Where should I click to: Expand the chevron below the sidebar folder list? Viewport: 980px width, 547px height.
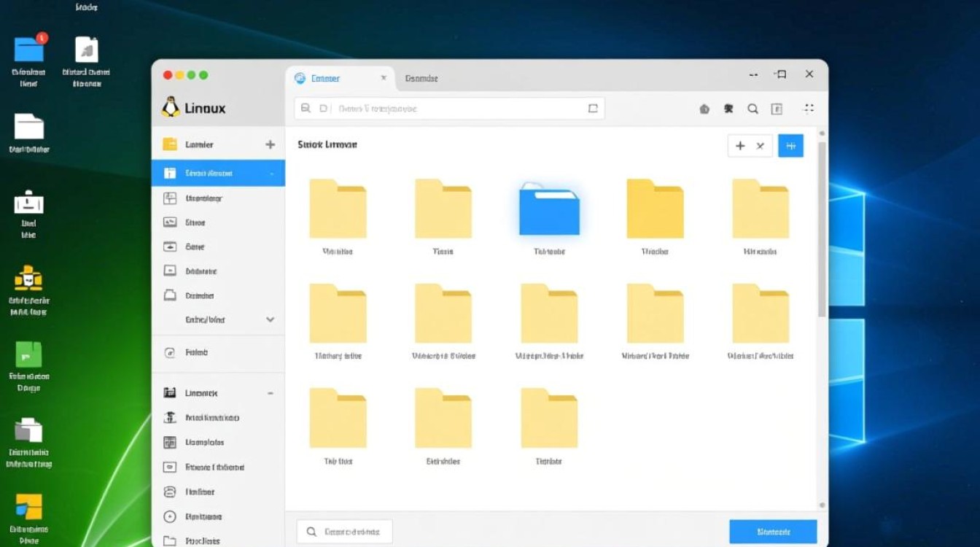(270, 319)
